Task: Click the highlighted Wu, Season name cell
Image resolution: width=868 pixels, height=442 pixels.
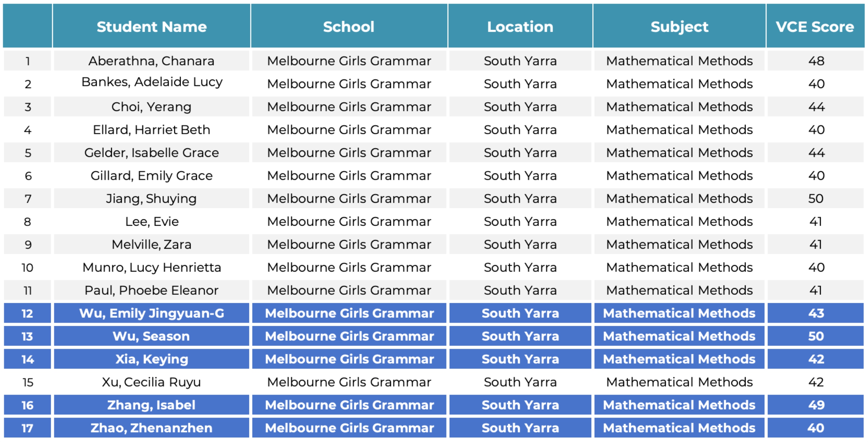Action: pyautogui.click(x=151, y=336)
